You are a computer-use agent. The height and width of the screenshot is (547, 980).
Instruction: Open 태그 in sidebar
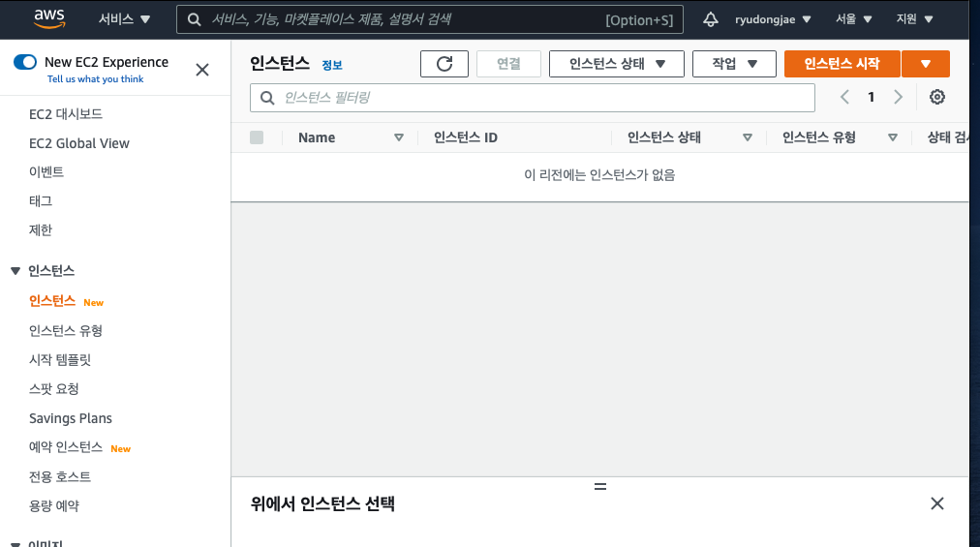coord(41,200)
